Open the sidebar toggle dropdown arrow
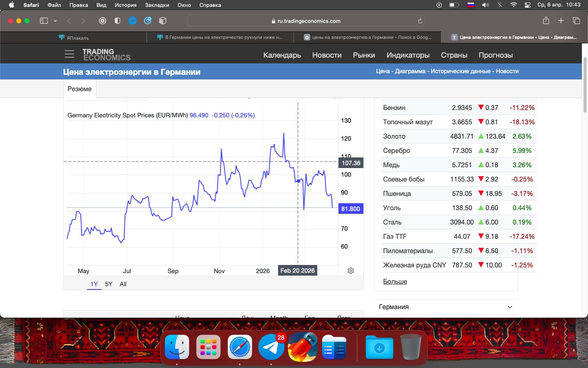Image resolution: width=588 pixels, height=368 pixels. click(55, 21)
